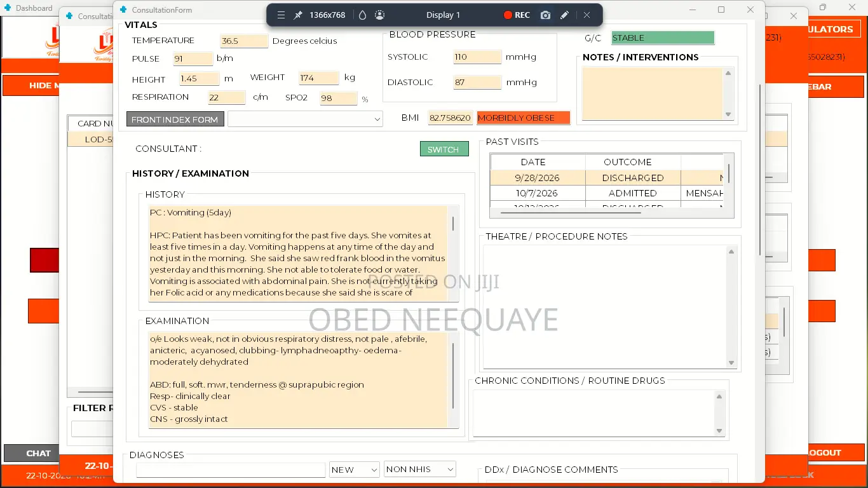Click the TEMPERATURE field showing 36.5
The width and height of the screenshot is (868, 488).
pos(244,41)
